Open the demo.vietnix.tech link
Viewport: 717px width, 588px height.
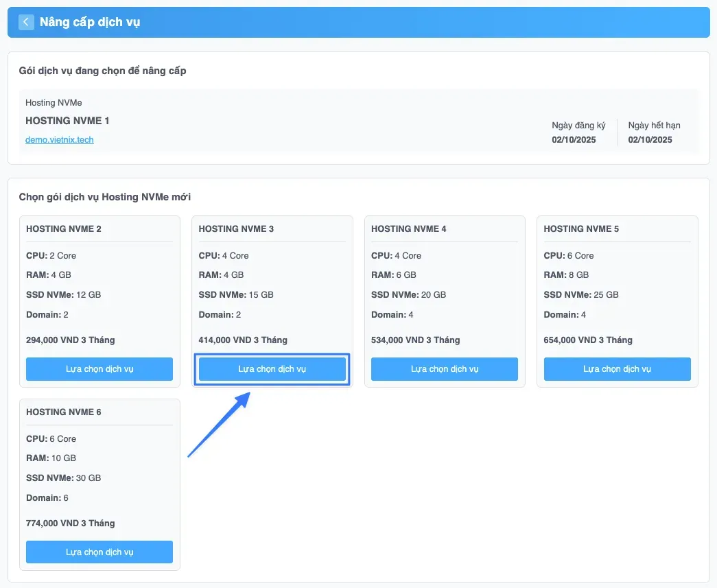pos(60,139)
